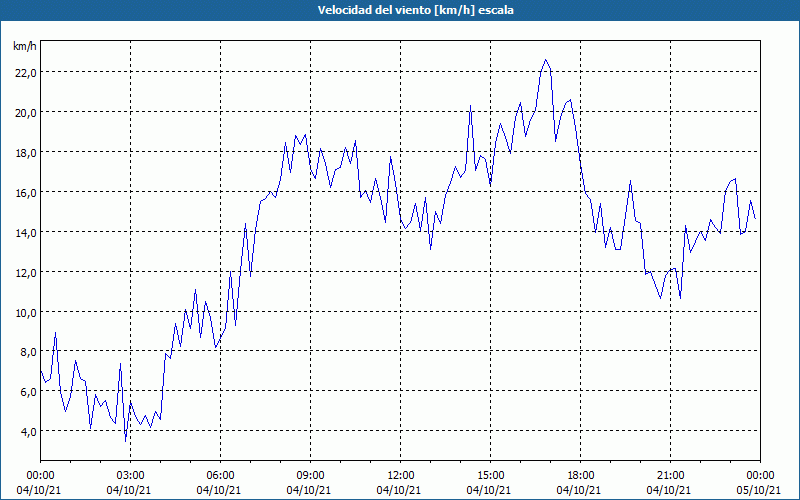Screen dimensions: 800x500
Task: Click the '15:00' time axis label
Action: 490,476
